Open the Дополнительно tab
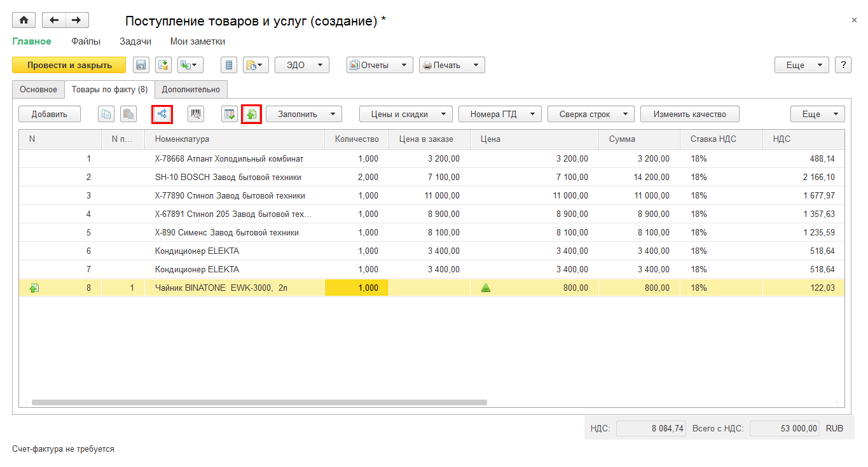This screenshot has height=467, width=868. tap(191, 90)
